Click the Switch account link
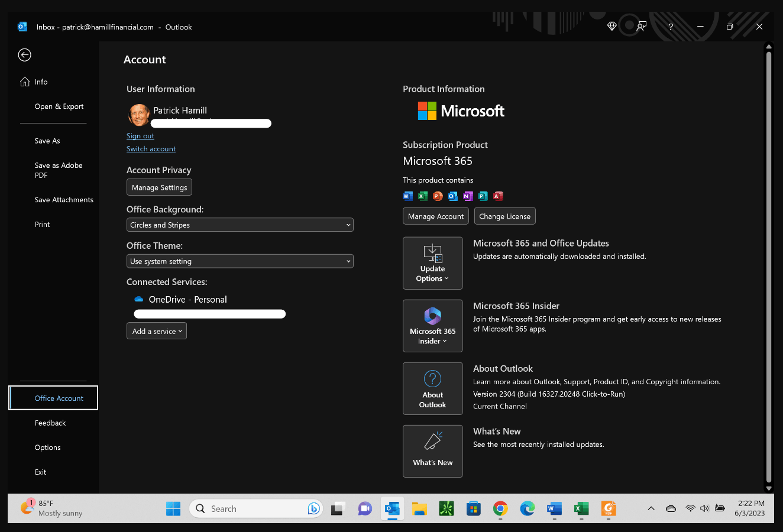Viewport: 783px width, 532px height. 151,149
